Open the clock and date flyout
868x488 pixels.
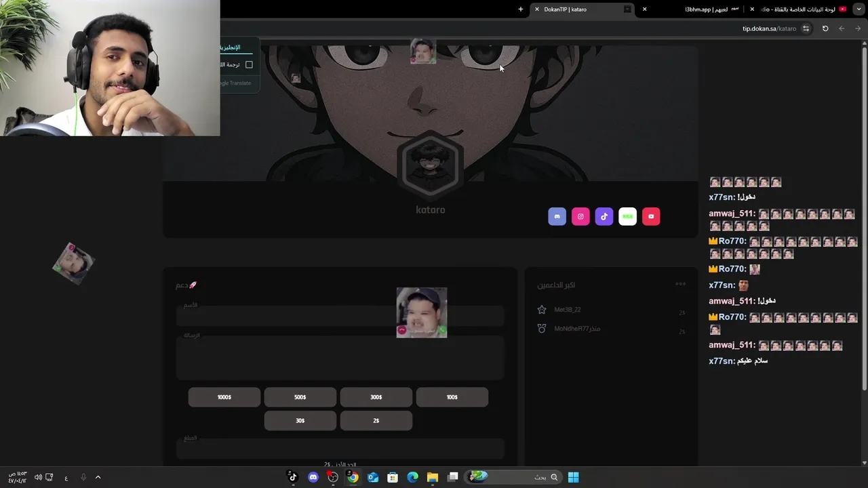[x=17, y=477]
